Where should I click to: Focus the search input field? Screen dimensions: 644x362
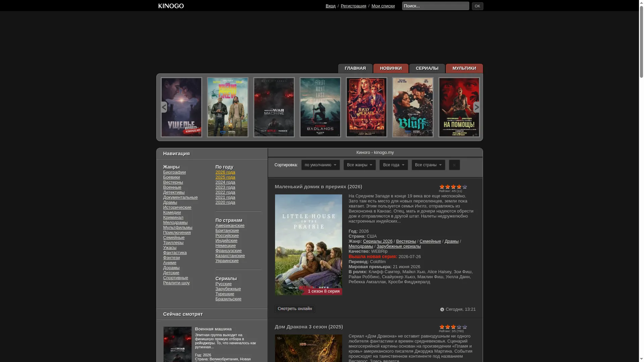point(436,6)
